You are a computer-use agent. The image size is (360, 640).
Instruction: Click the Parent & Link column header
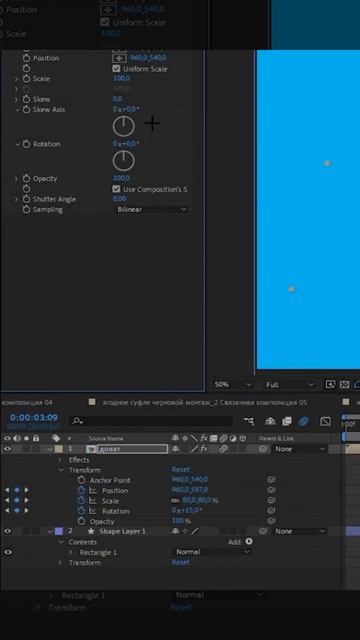276,438
